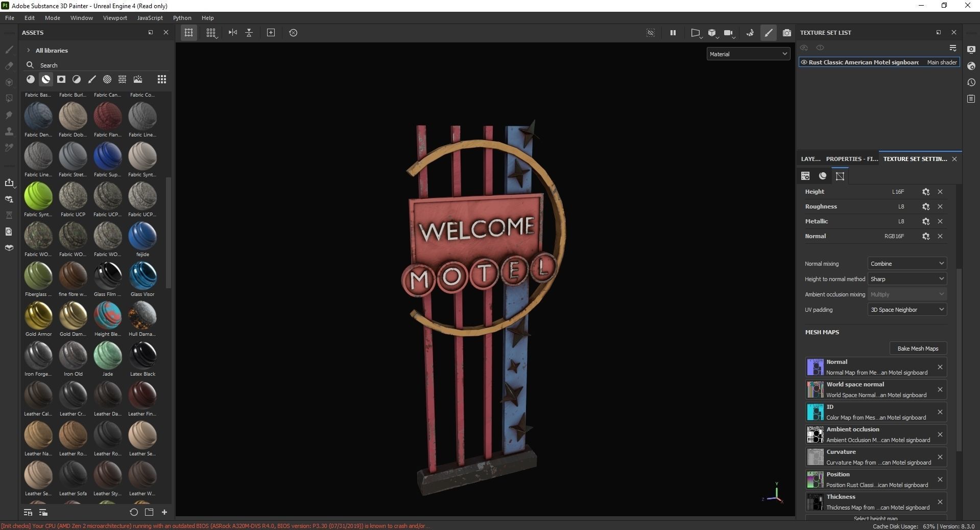Select the Paint brush tool in left toolbar

pyautogui.click(x=9, y=50)
